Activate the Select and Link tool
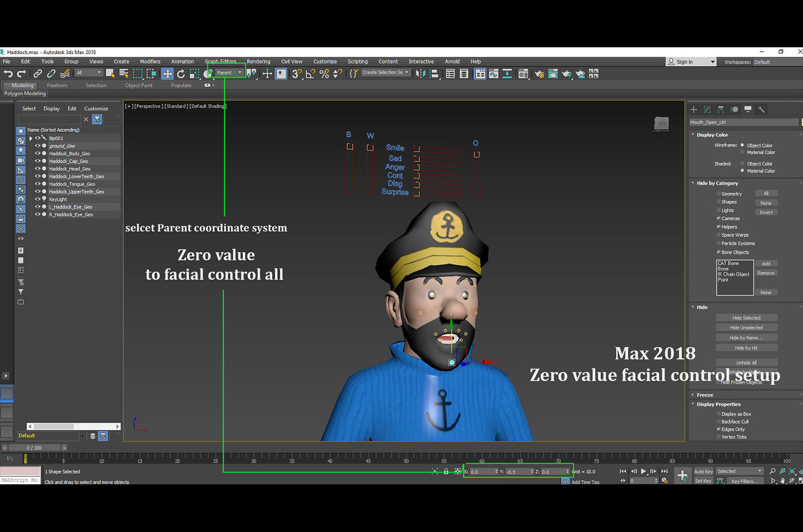Screen dimensions: 803x532 point(38,74)
